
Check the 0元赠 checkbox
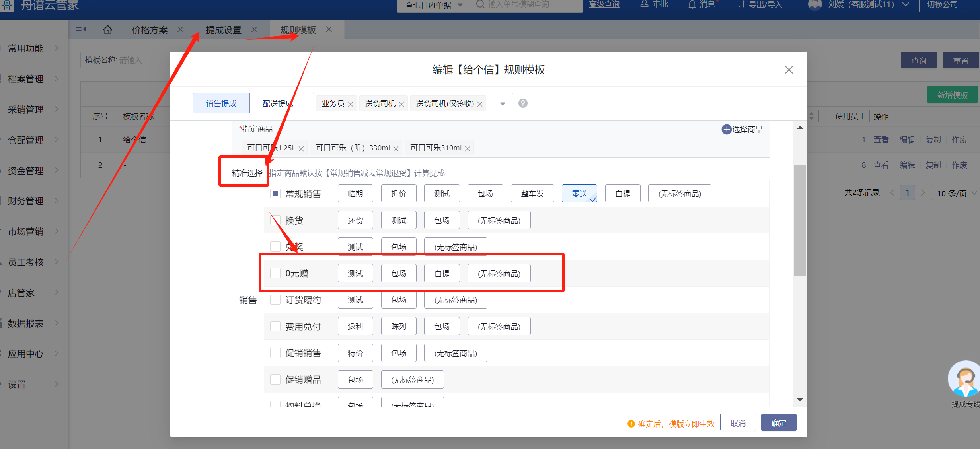click(x=275, y=273)
